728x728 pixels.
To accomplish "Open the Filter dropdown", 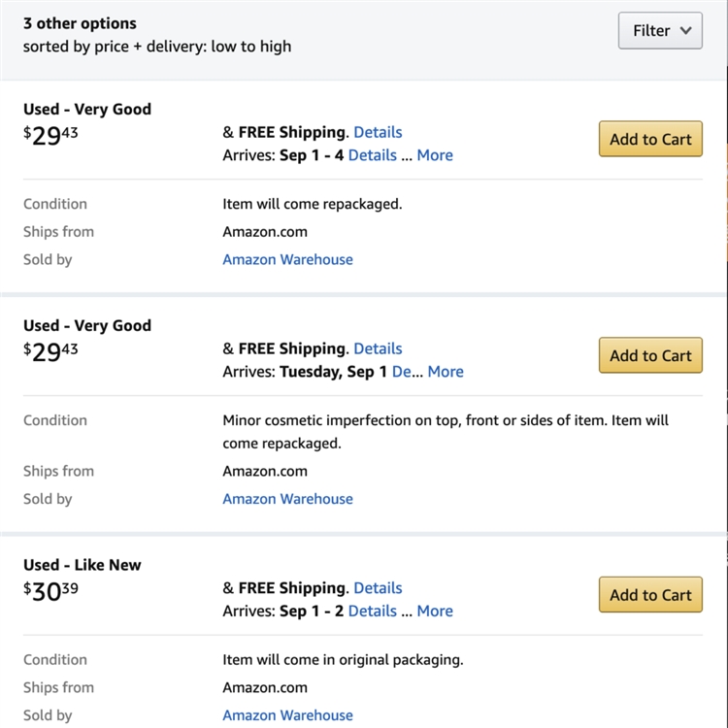I will [x=660, y=31].
